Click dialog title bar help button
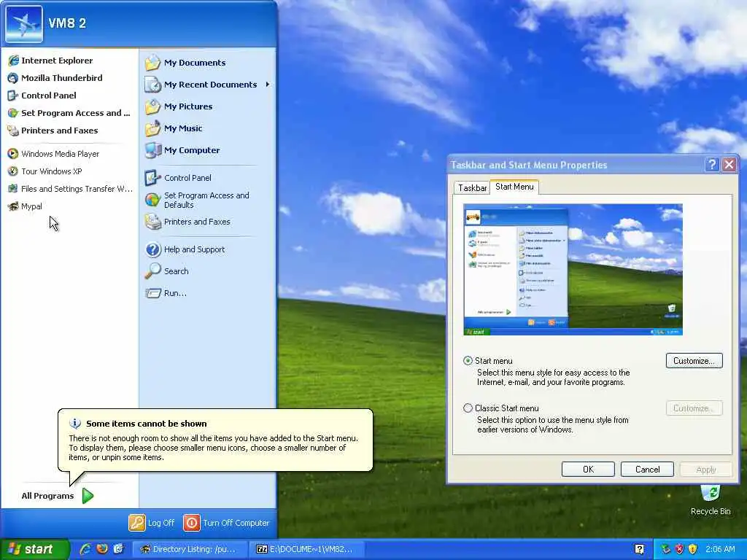This screenshot has height=560, width=747. click(x=712, y=165)
